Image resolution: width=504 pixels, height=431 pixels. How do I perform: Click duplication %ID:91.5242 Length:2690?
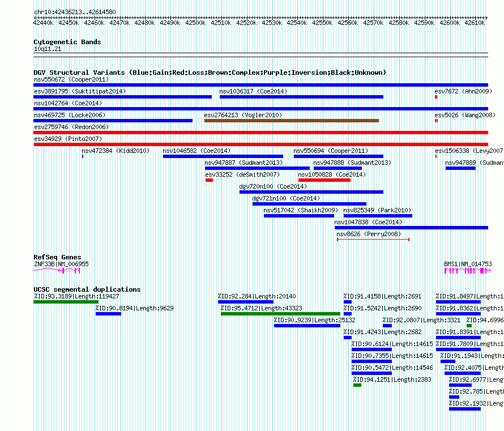[348, 314]
